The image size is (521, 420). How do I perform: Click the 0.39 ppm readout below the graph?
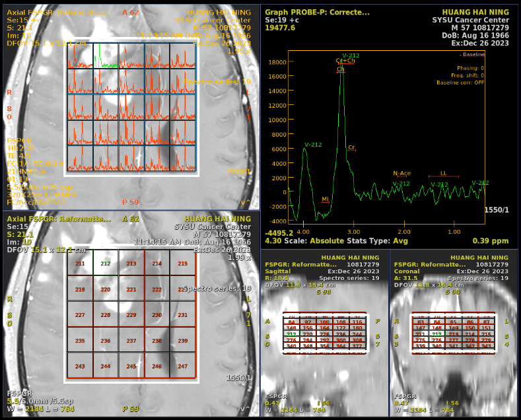click(x=491, y=241)
